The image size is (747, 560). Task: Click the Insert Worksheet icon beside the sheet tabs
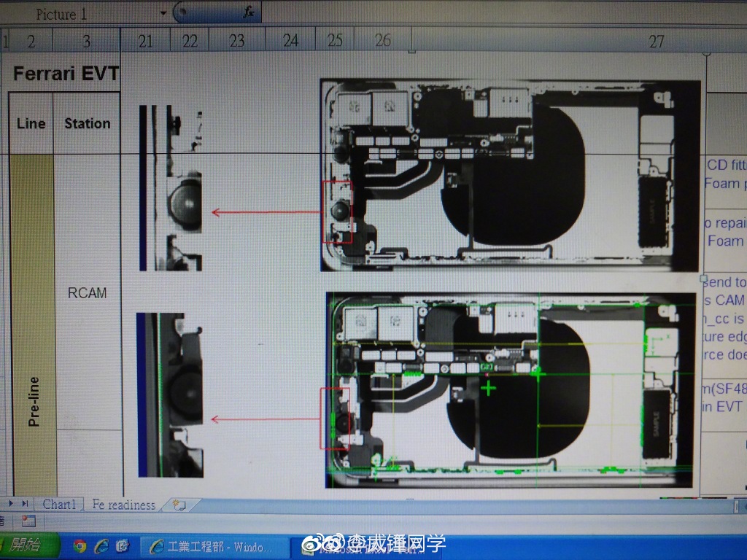click(178, 505)
